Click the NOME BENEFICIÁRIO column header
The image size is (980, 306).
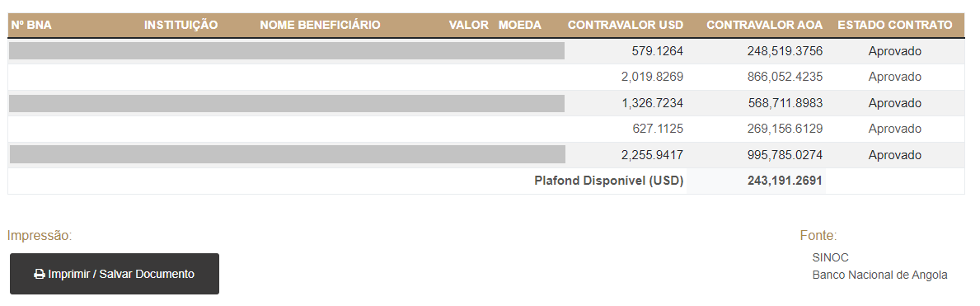point(320,25)
